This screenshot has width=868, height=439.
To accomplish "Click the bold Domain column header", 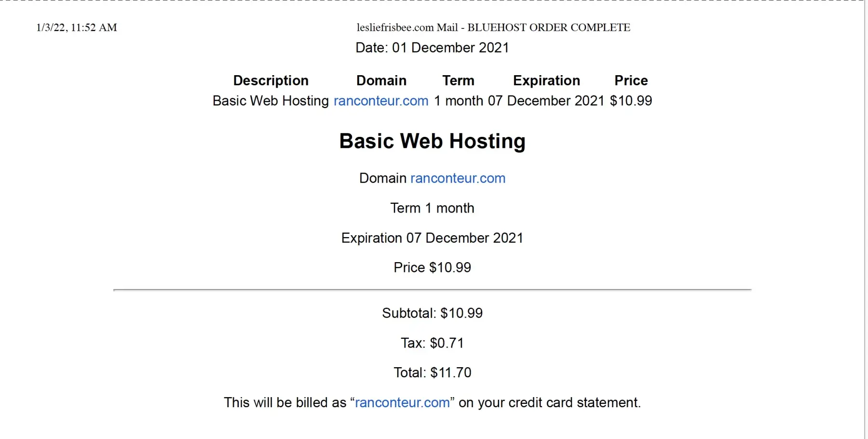I will (381, 80).
